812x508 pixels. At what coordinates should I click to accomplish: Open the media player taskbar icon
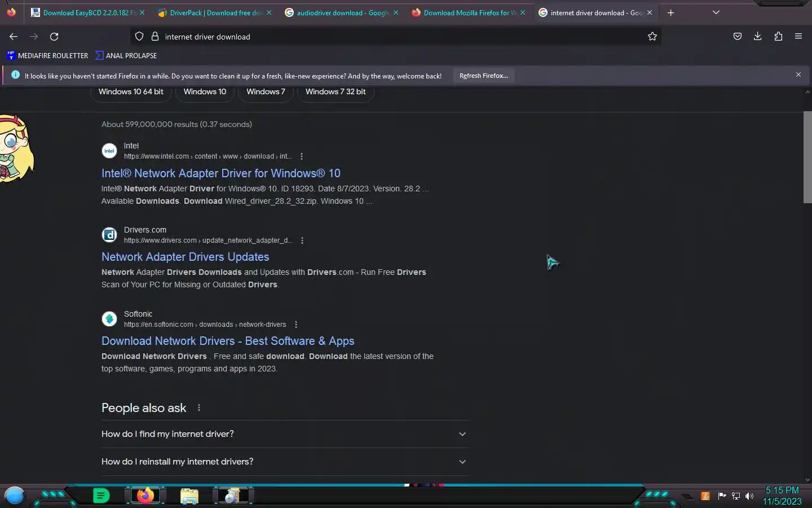pos(232,496)
